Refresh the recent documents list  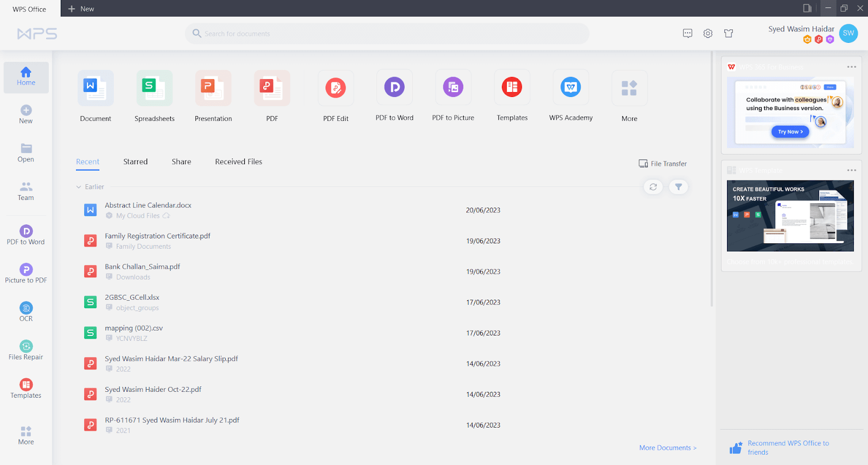pyautogui.click(x=653, y=187)
